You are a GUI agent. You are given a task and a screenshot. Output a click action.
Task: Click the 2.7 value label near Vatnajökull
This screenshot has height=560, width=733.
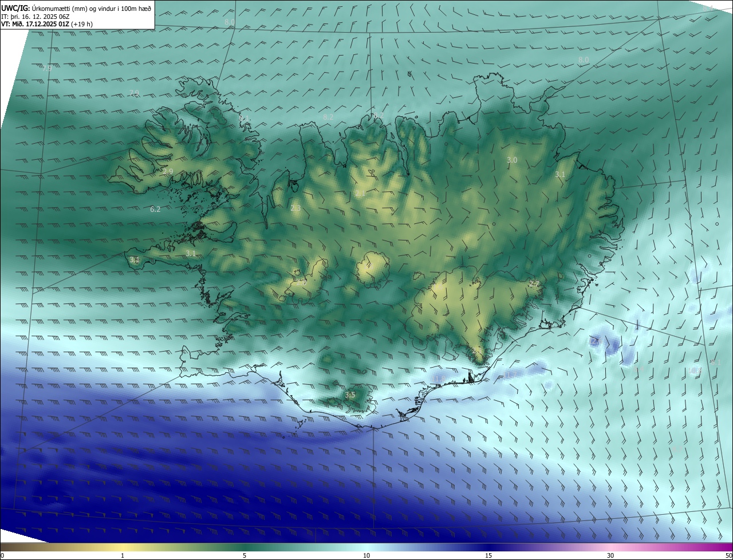[x=534, y=283]
